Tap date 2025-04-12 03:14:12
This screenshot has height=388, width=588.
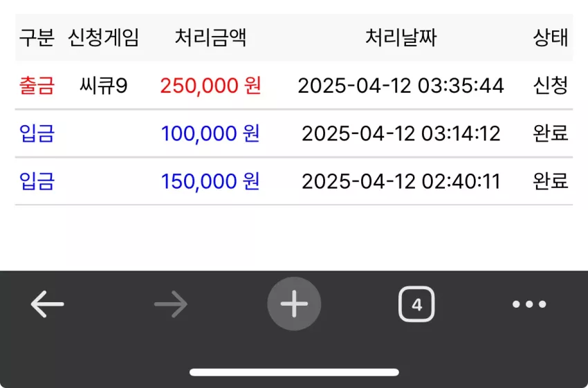[x=401, y=133]
